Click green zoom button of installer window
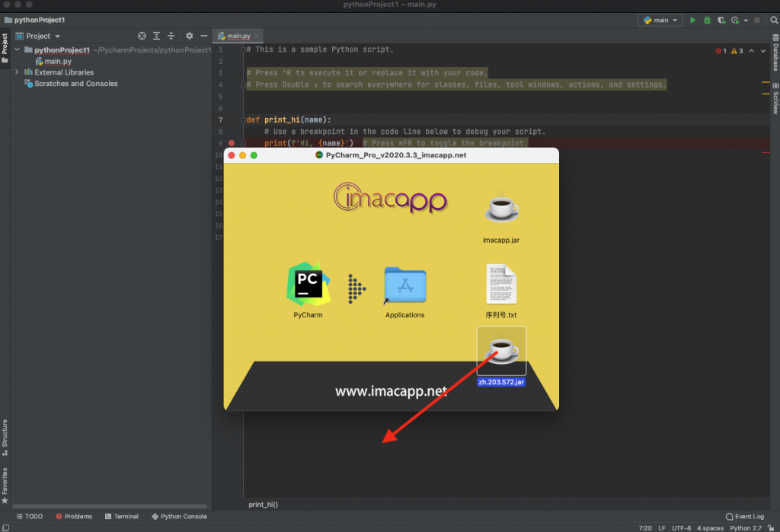780x532 pixels. (254, 155)
